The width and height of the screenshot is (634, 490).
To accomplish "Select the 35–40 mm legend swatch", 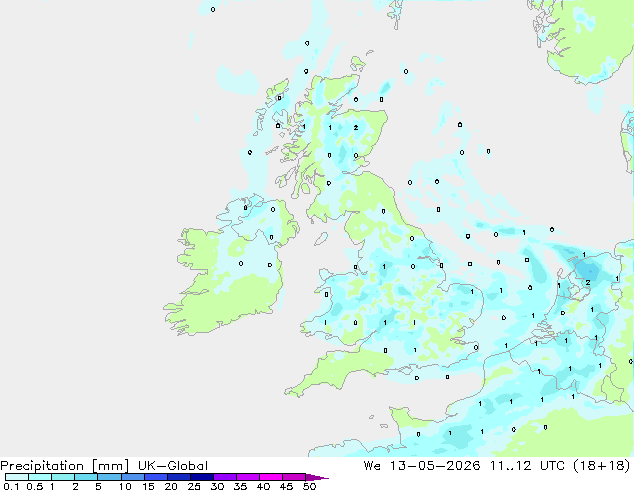I will (248, 477).
